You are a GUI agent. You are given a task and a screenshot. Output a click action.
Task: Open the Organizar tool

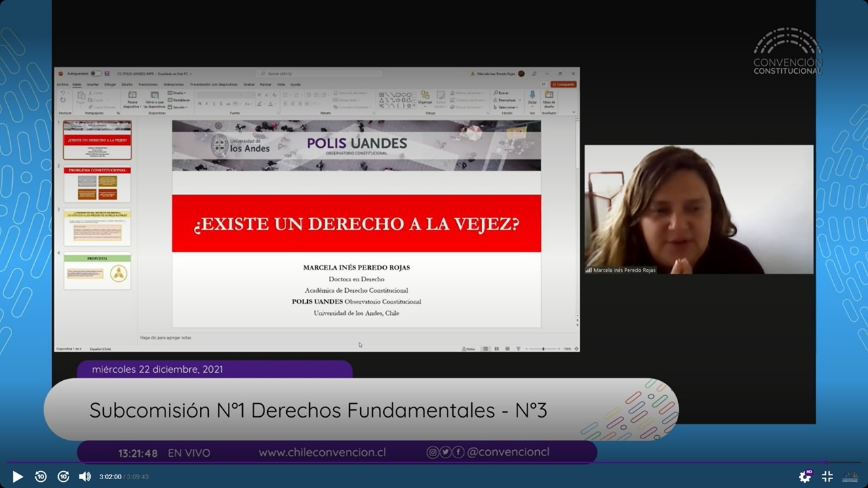coord(425,98)
